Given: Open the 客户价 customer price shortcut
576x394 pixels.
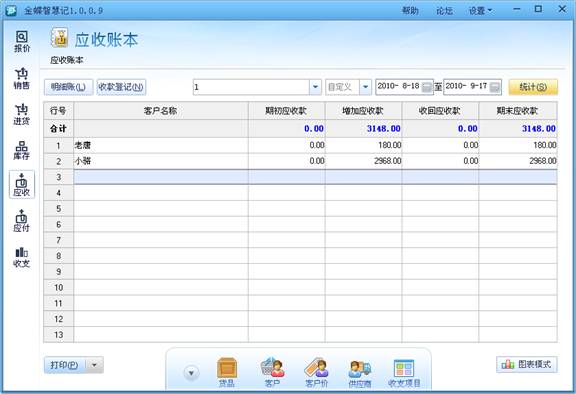Looking at the screenshot, I should coord(316,372).
